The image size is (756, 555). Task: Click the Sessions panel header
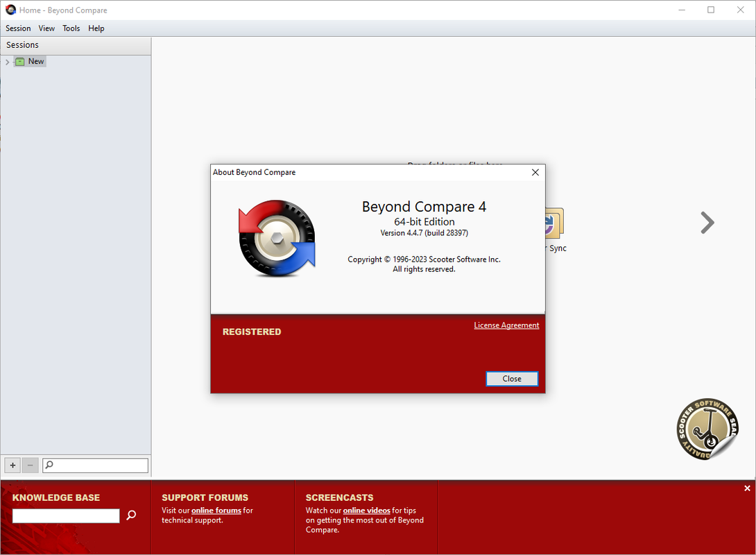coord(76,45)
